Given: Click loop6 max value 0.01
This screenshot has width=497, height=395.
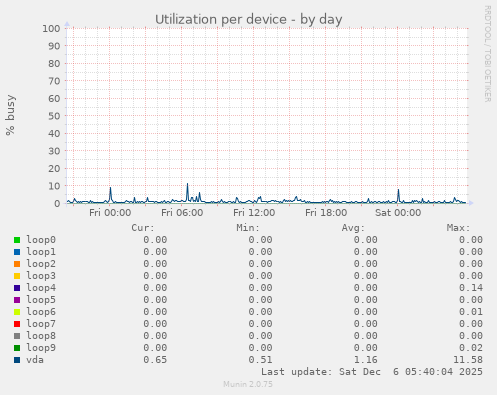Looking at the screenshot, I should (471, 312).
